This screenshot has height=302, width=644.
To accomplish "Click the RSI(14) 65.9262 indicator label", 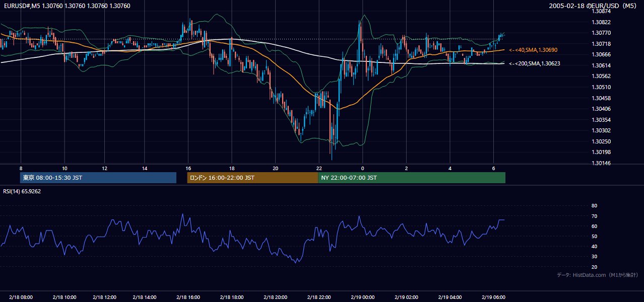I will pos(22,192).
